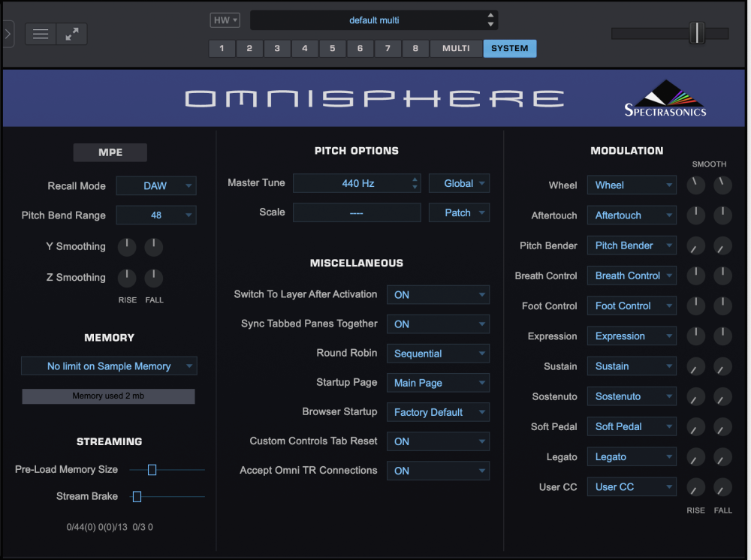Adjust the Sostenuto rise knob

coord(695,396)
